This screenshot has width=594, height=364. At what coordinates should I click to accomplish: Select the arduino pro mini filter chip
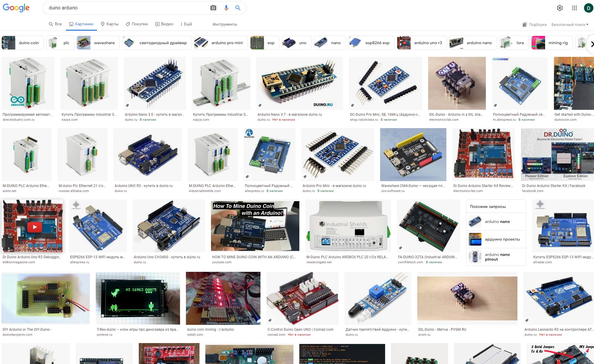click(x=221, y=43)
